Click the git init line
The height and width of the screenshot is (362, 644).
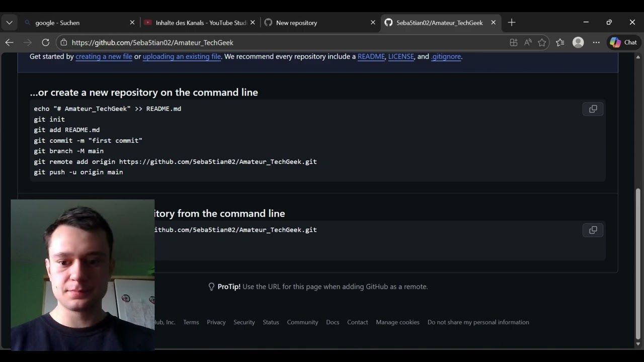tap(49, 119)
